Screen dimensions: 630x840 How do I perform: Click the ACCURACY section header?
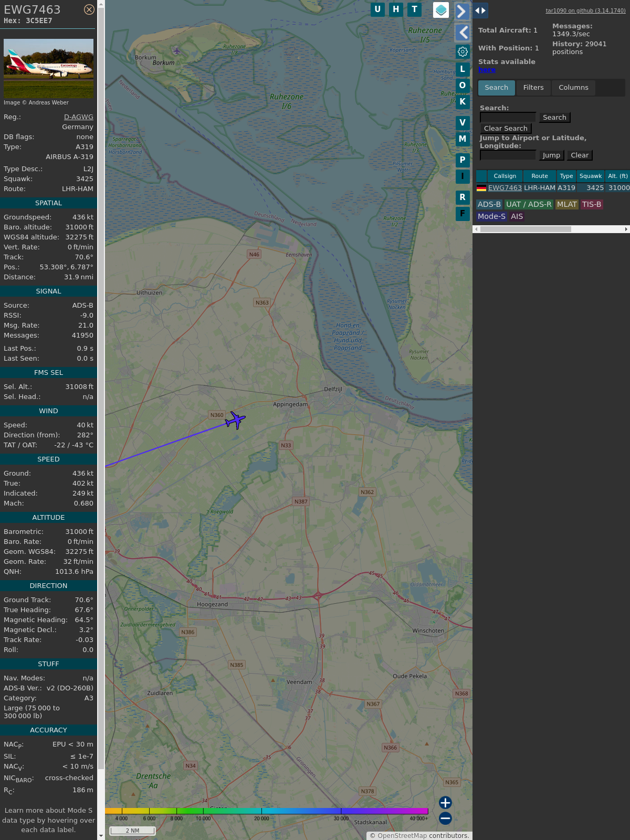click(x=48, y=730)
